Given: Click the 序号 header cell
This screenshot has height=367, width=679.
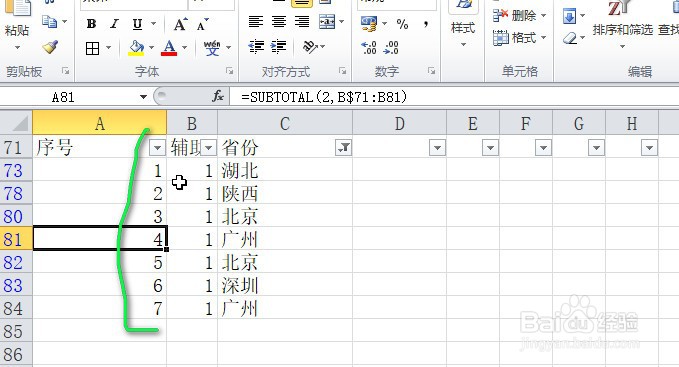Looking at the screenshot, I should [100, 148].
